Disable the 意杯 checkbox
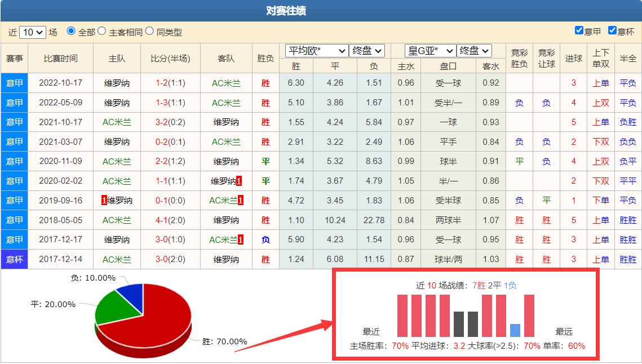The width and height of the screenshot is (642, 364). (614, 30)
